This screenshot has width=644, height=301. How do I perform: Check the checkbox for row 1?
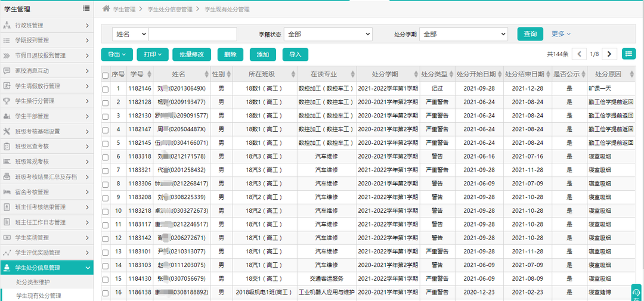(x=106, y=89)
